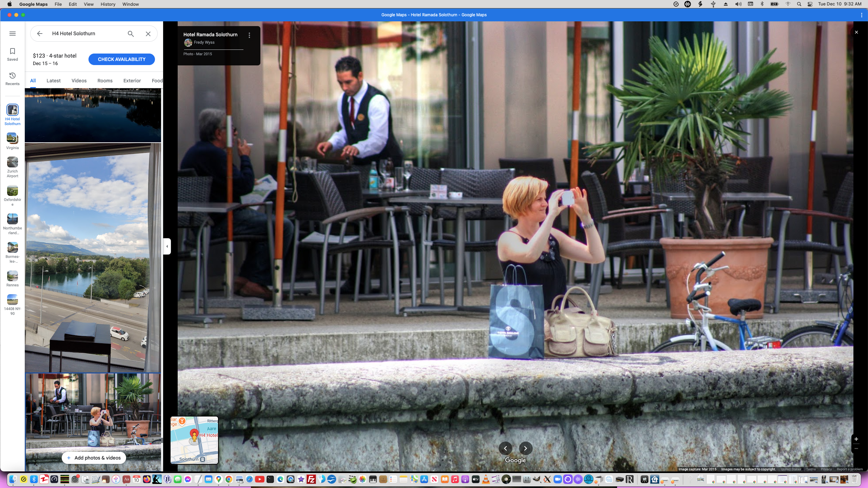
Task: Open the main menu hamburger icon
Action: coord(13,33)
